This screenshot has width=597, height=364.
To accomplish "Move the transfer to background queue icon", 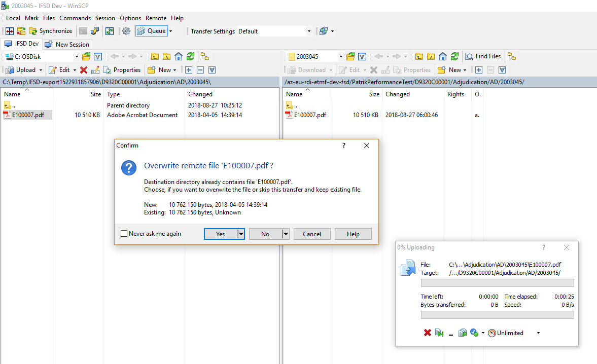I will point(462,333).
